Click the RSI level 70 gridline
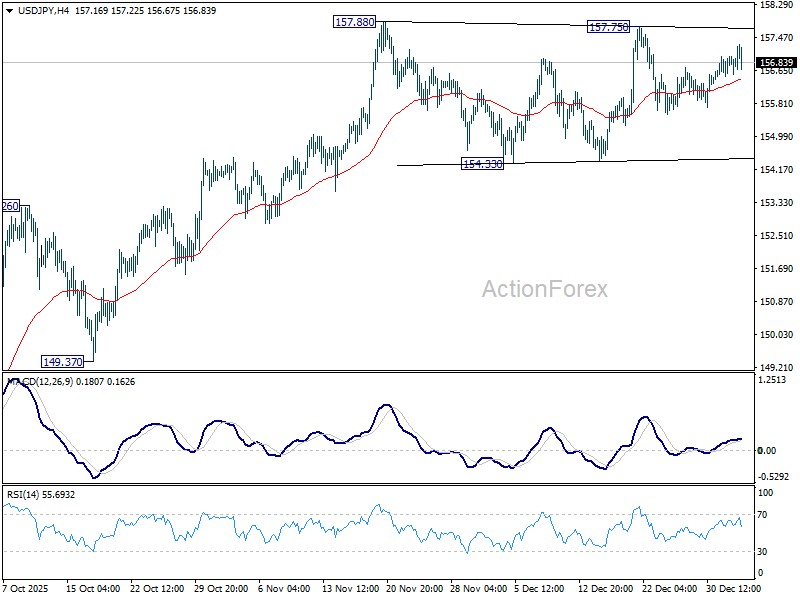The height and width of the screenshot is (600, 800). [400, 512]
